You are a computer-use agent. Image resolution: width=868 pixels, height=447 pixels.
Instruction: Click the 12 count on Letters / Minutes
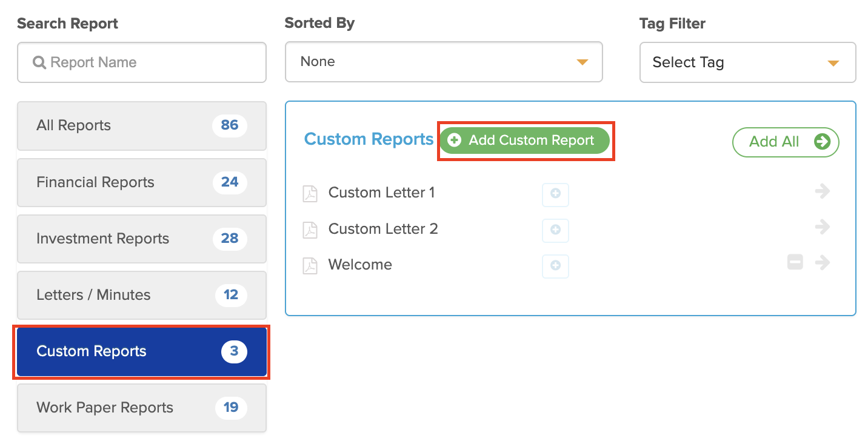point(231,295)
